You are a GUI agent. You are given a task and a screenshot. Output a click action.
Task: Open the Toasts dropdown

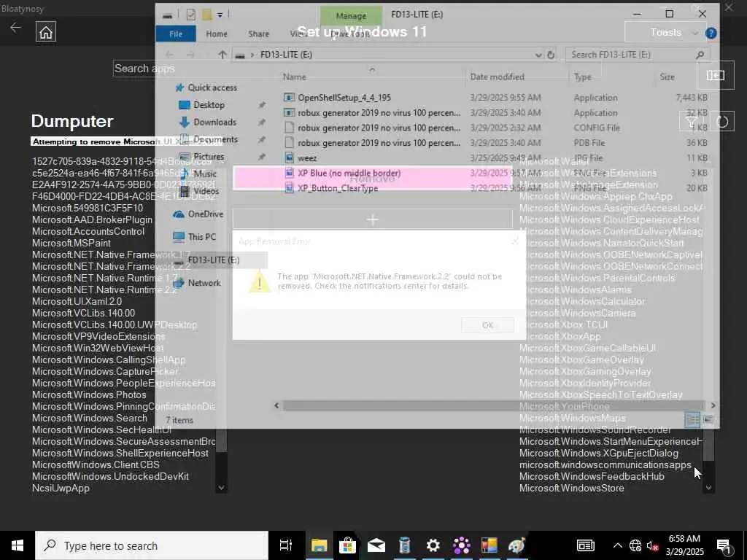tap(665, 32)
